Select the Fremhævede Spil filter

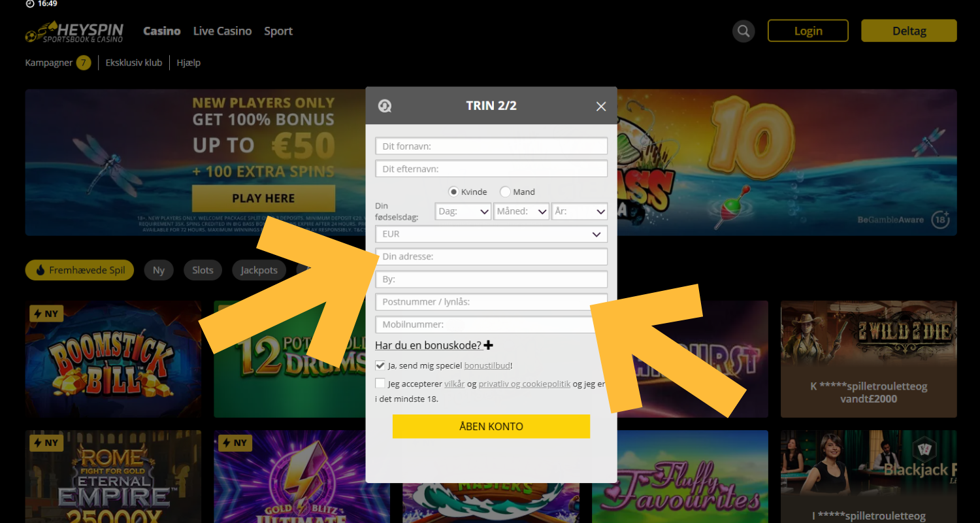(80, 270)
